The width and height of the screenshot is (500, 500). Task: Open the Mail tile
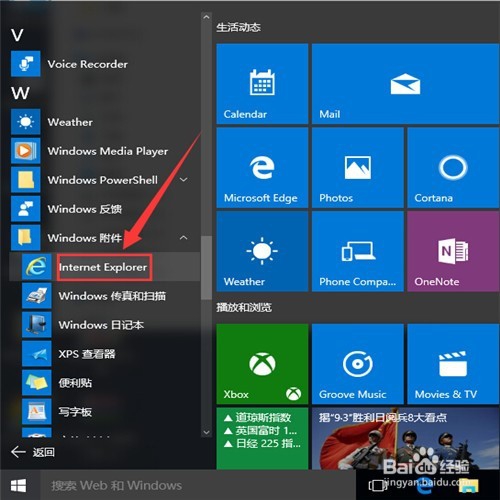click(405, 84)
